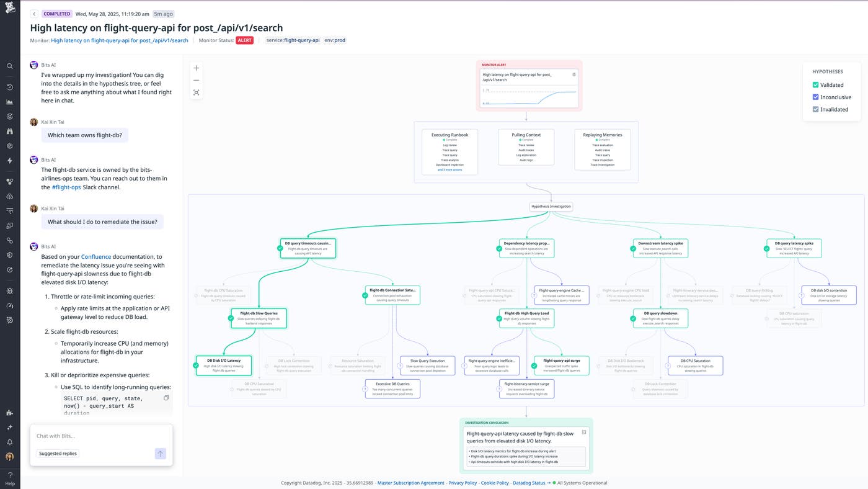Open notifications via the bell icon

pos(10,442)
